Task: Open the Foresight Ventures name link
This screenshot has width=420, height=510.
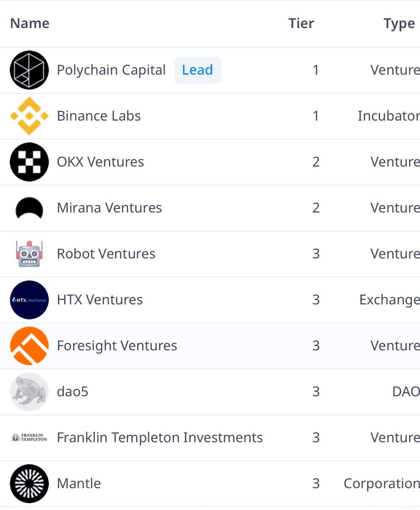Action: 117,346
